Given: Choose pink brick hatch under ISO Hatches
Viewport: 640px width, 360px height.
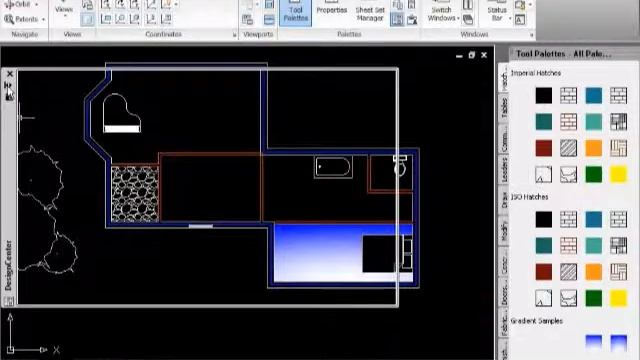Looking at the screenshot, I should click(x=568, y=246).
